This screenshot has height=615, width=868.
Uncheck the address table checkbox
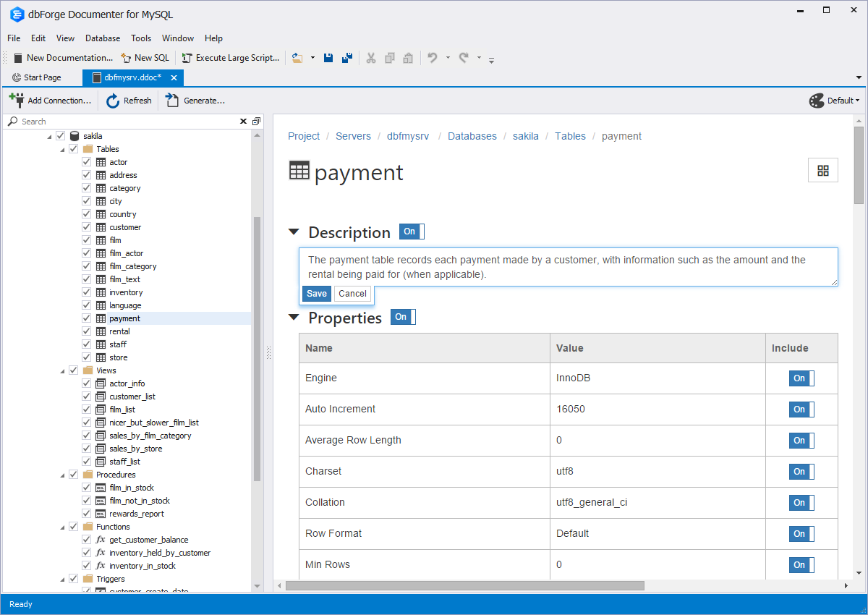pos(87,175)
